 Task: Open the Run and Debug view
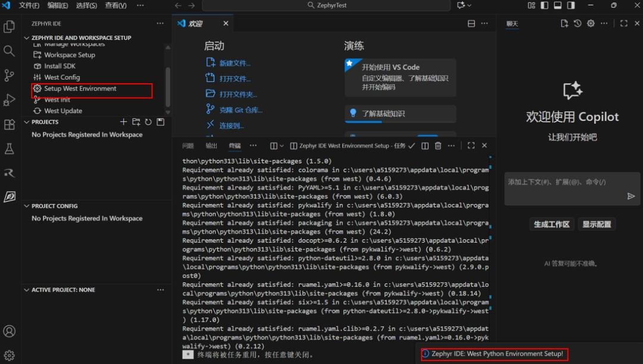[10, 100]
